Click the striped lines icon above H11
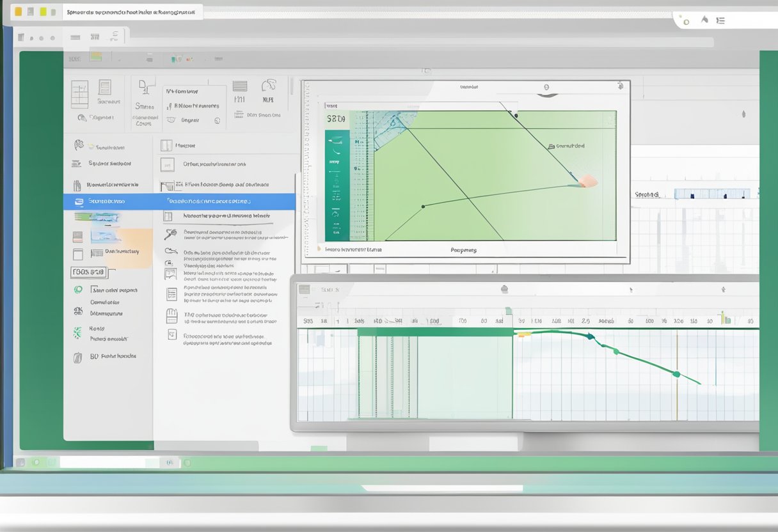This screenshot has width=778, height=532. point(240,86)
